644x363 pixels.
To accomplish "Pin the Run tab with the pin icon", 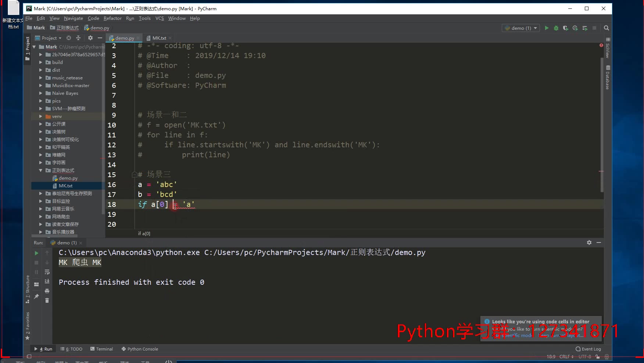I will 36,296.
